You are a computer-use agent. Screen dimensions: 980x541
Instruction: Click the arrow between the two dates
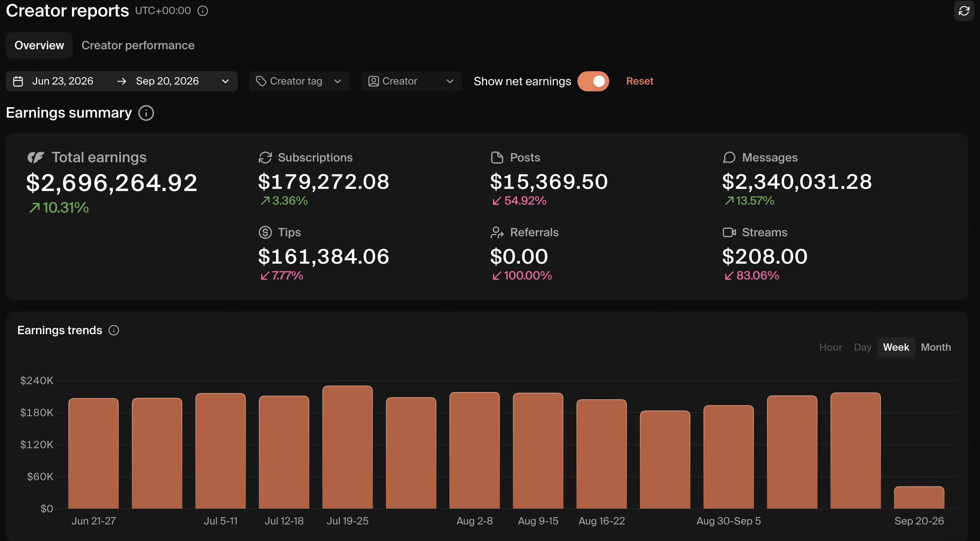122,81
